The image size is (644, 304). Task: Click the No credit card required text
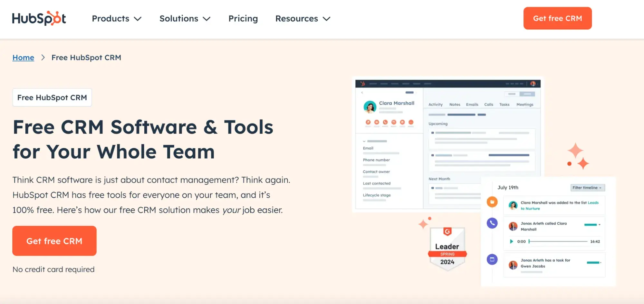click(53, 269)
